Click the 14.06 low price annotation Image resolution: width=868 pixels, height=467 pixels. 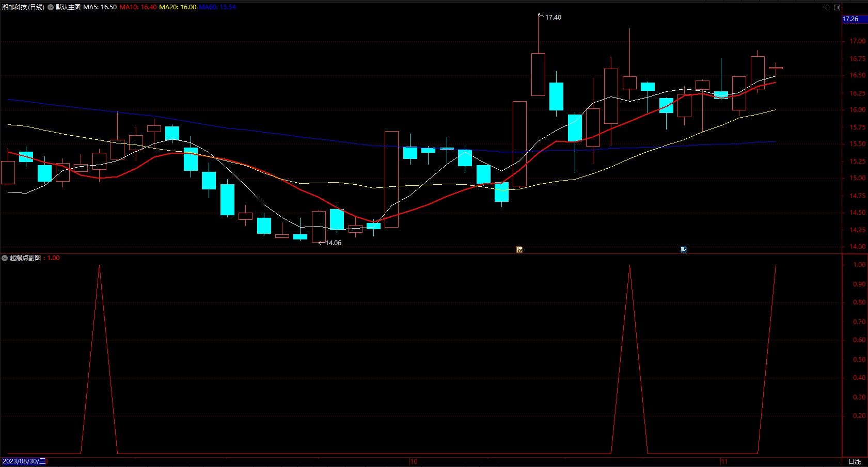[333, 243]
